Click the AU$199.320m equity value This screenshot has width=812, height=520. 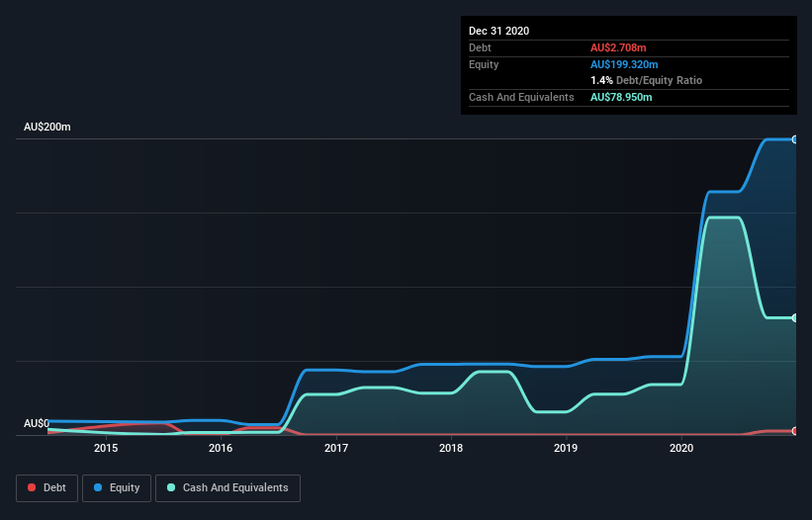(624, 64)
